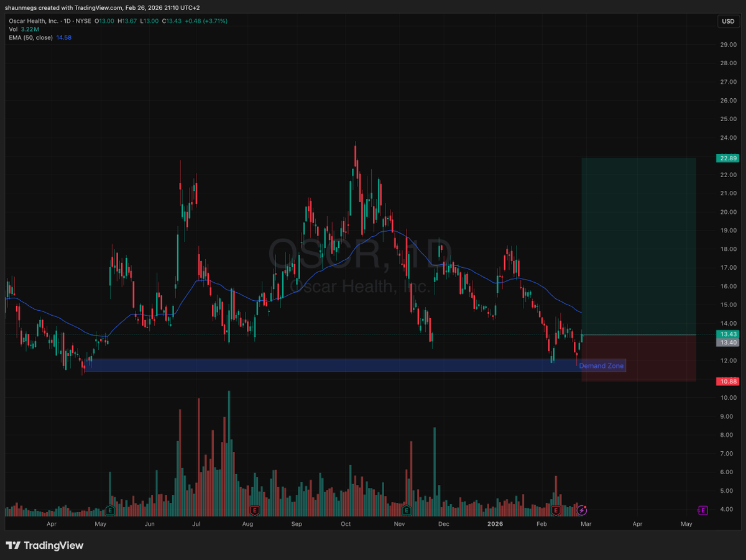746x560 pixels.
Task: Click the 13.43 current price label
Action: click(728, 334)
